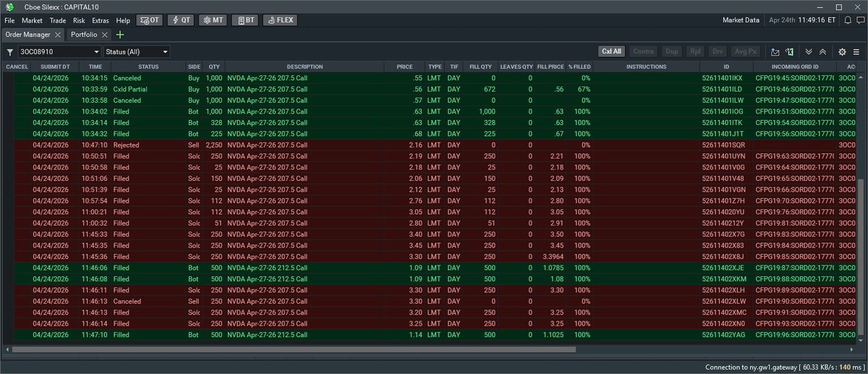Sort by FILL QTY column header
Screen dimensions: 868x374
(480, 67)
